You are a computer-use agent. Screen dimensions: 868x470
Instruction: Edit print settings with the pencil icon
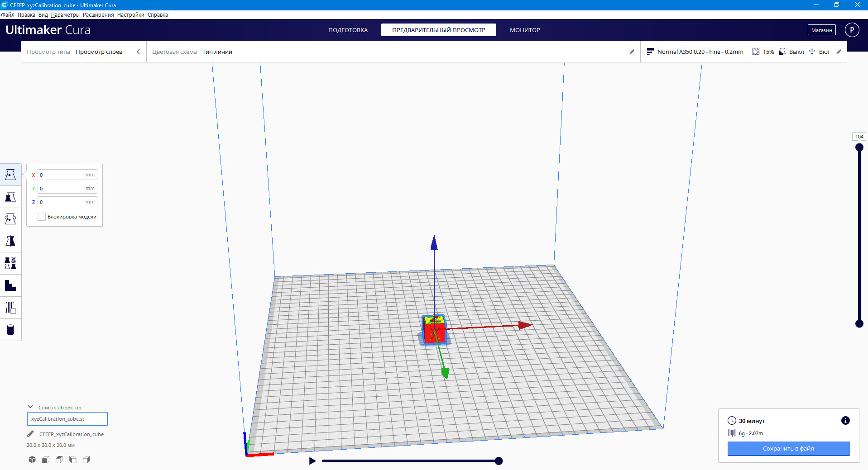pyautogui.click(x=839, y=52)
